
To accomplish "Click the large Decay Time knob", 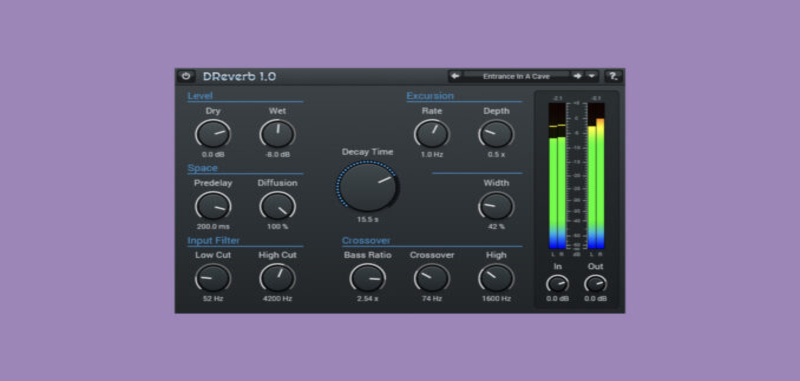I will click(x=367, y=186).
